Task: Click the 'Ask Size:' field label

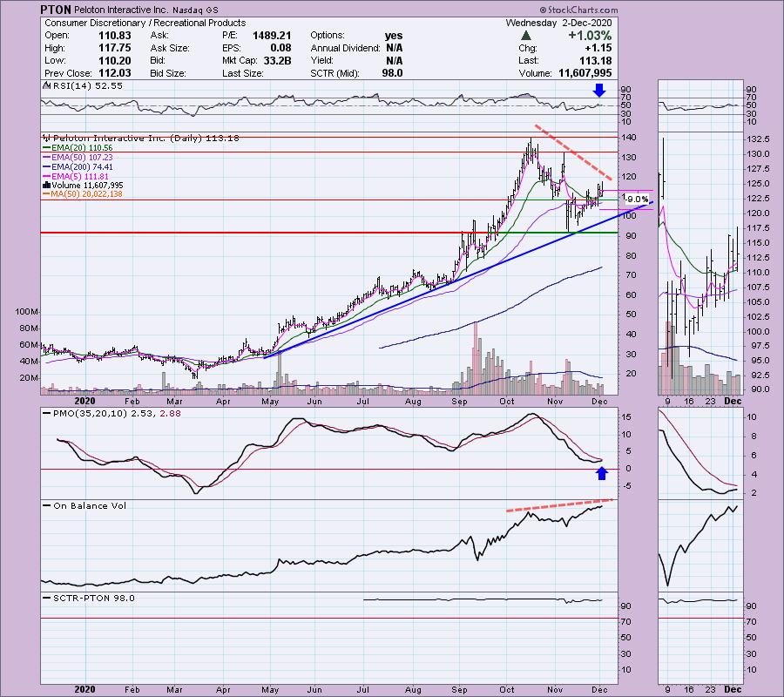Action: pos(170,48)
